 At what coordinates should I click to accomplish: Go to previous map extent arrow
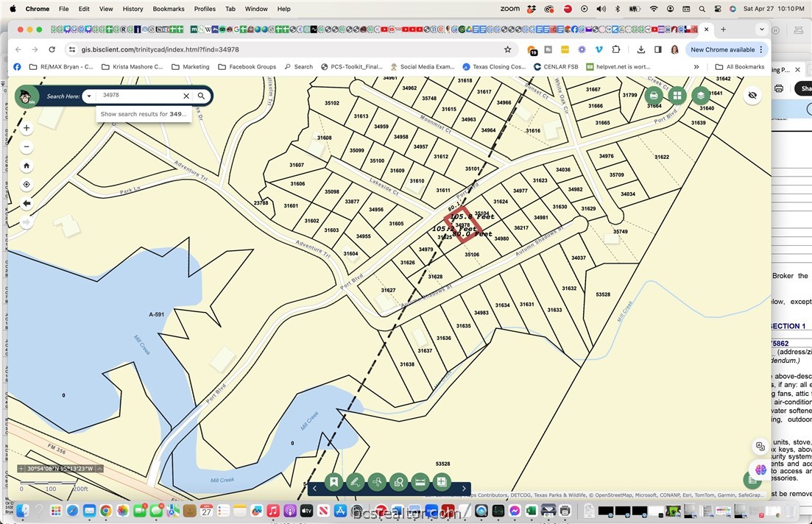[x=27, y=203]
